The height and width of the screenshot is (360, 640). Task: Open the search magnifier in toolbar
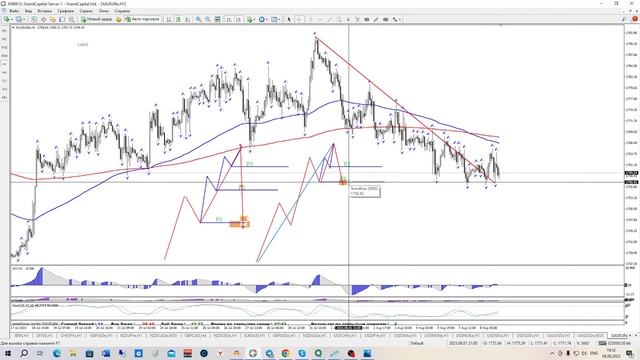point(624,19)
